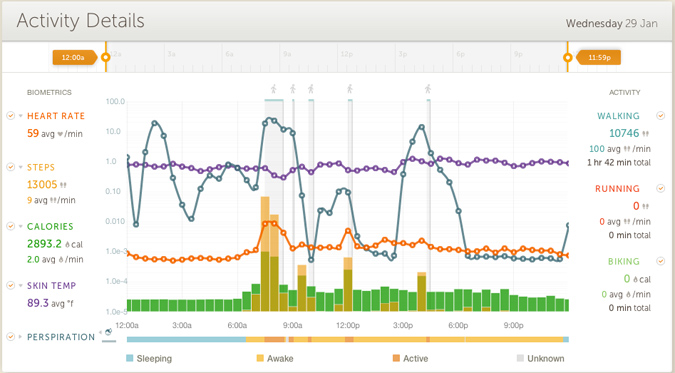675x373 pixels.
Task: Click the 2893.2 calories value
Action: pyautogui.click(x=44, y=244)
